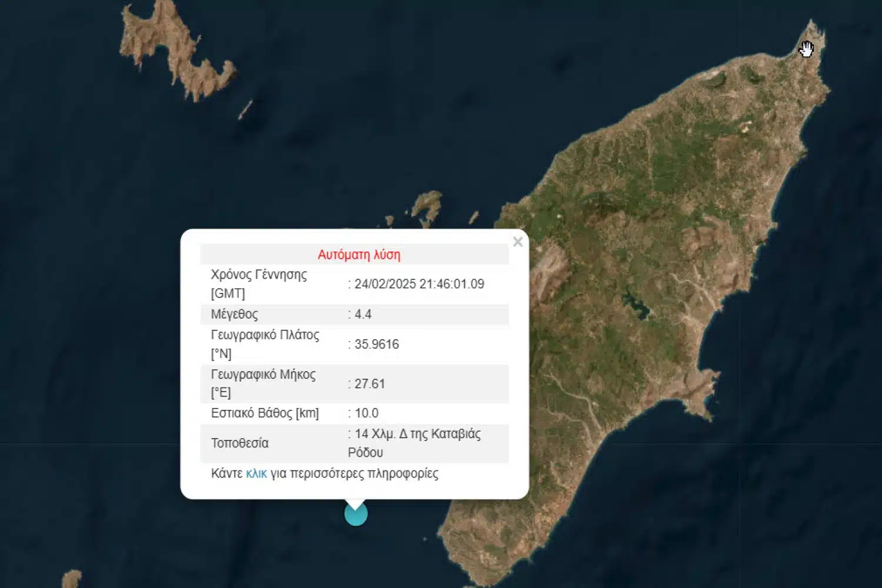Click the 24/02/2025 21:46:01.09 timestamp value

pyautogui.click(x=419, y=284)
